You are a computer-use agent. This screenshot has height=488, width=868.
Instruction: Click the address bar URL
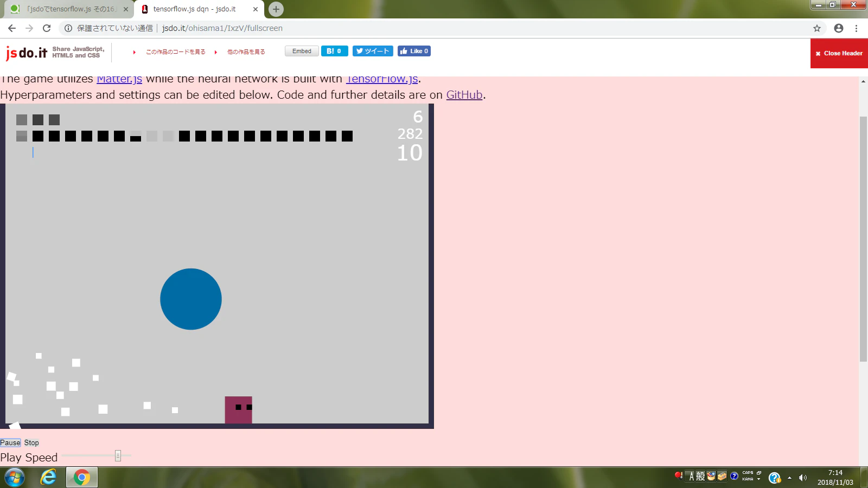click(x=222, y=28)
